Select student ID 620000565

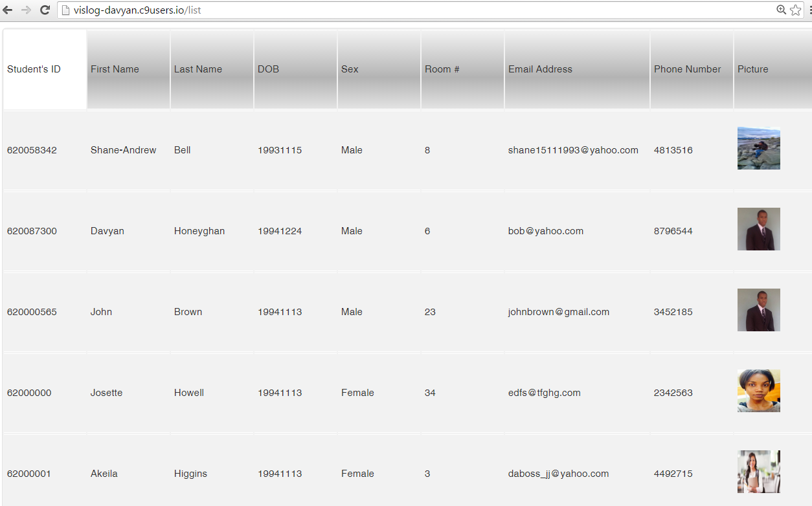pyautogui.click(x=32, y=312)
